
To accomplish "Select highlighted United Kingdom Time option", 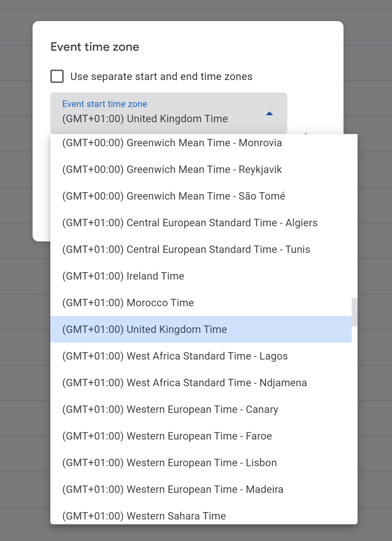I will 144,330.
